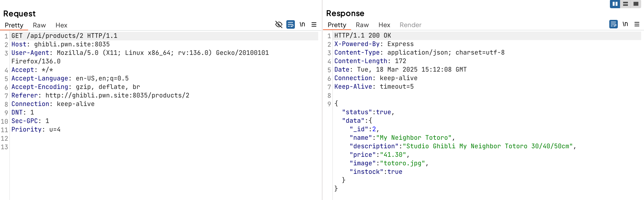The width and height of the screenshot is (644, 200).
Task: Click the wrapped 'Firefox/136.0' text
Action: [36, 62]
